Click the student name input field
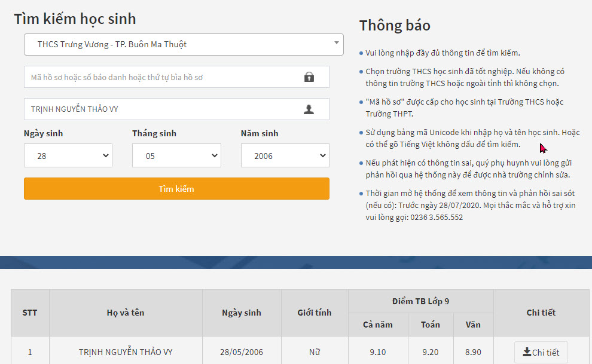 point(176,109)
